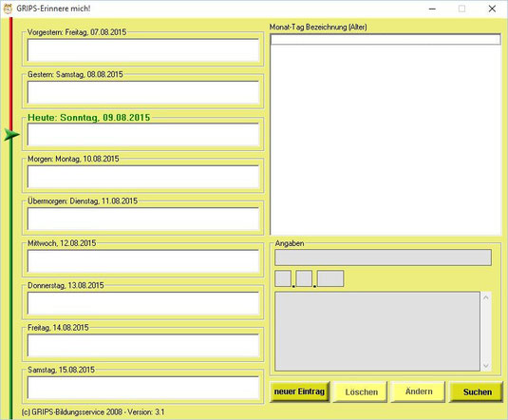Select the Morgen Montag 10.08.2015 field
This screenshot has width=508, height=420.
pyautogui.click(x=143, y=177)
